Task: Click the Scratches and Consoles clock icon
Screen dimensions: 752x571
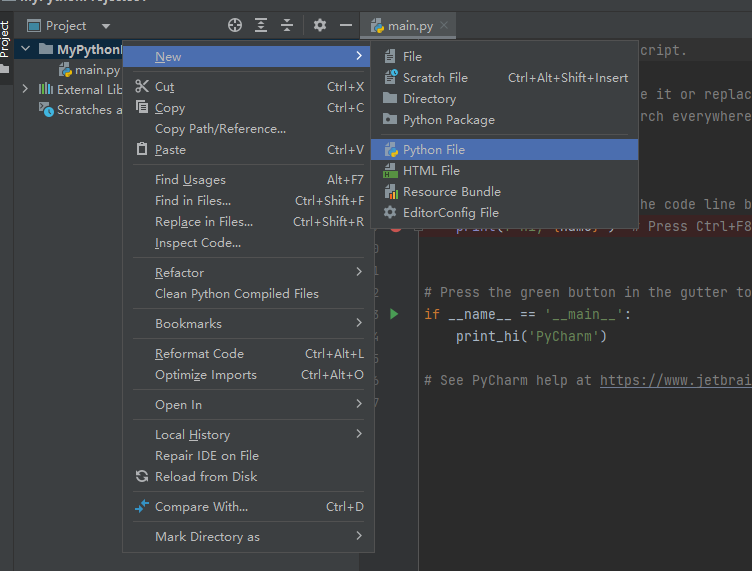Action: click(46, 110)
